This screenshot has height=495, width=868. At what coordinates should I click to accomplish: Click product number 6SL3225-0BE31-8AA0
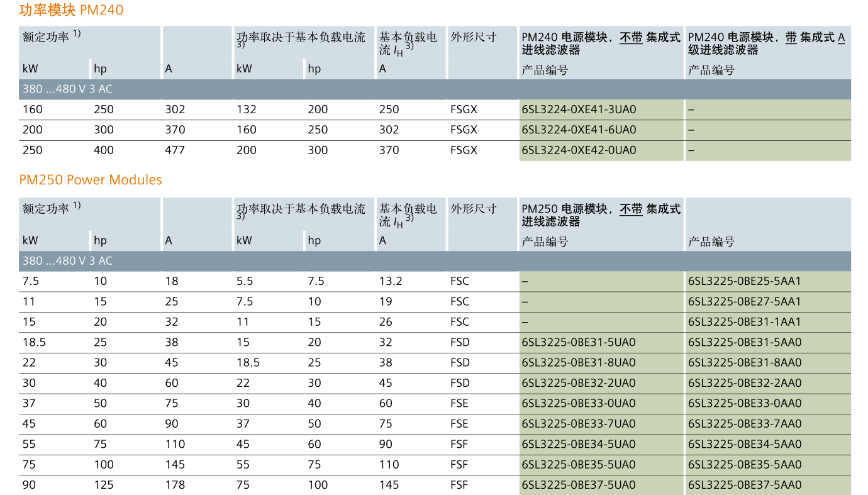tap(745, 362)
